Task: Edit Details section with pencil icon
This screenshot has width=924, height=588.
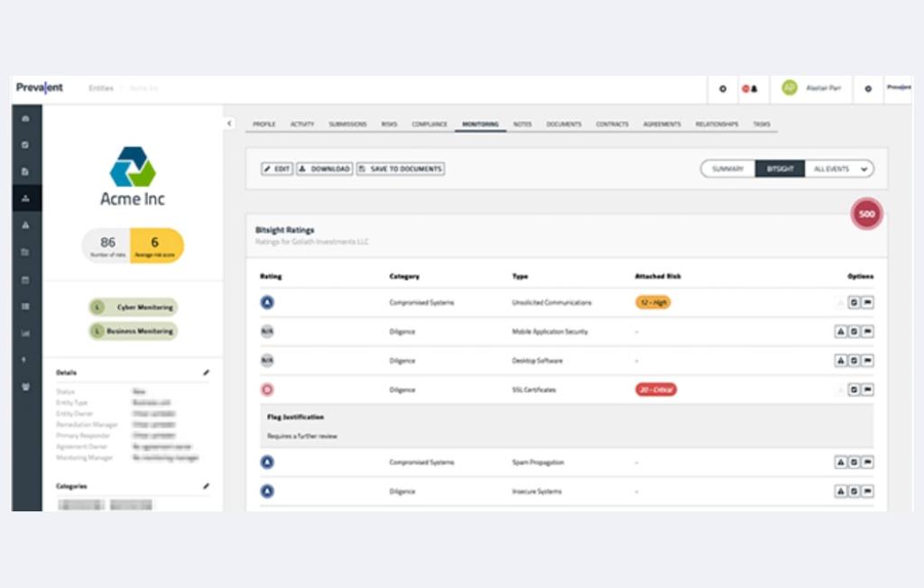Action: pos(206,372)
